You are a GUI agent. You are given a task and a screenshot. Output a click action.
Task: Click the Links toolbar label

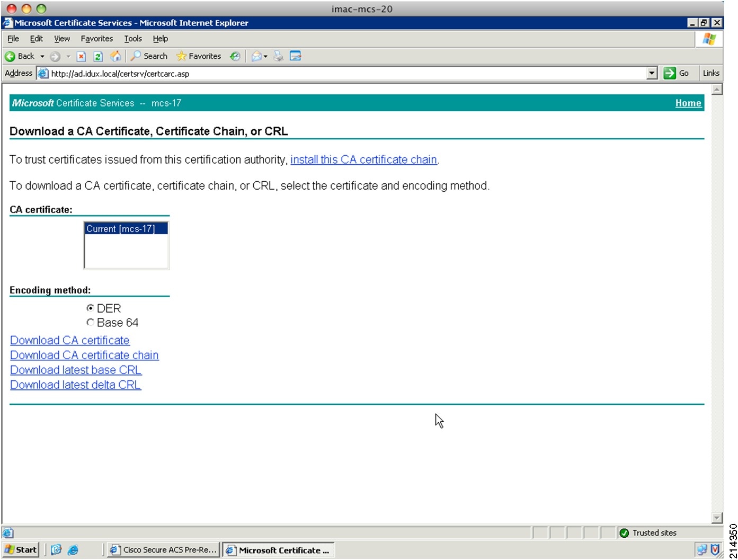point(711,74)
